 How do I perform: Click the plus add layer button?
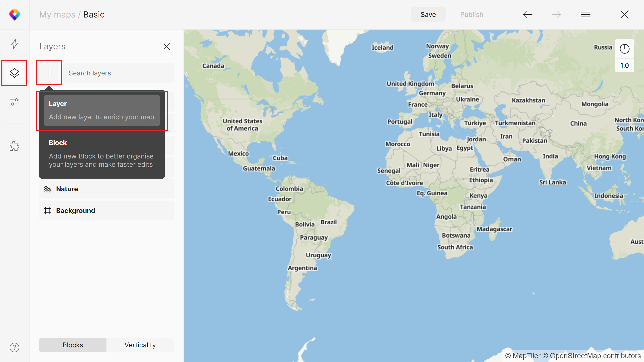(x=49, y=73)
